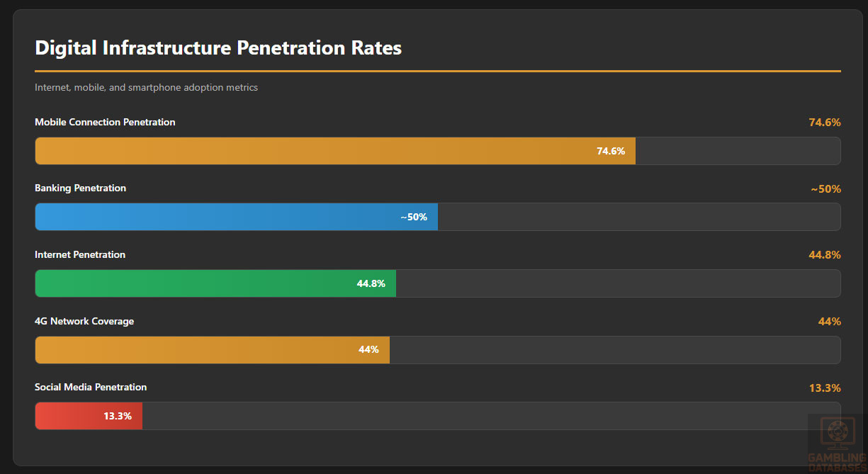Screen dimensions: 868x474
Task: Click the ~50% value above the bar's right end
Action: point(826,189)
